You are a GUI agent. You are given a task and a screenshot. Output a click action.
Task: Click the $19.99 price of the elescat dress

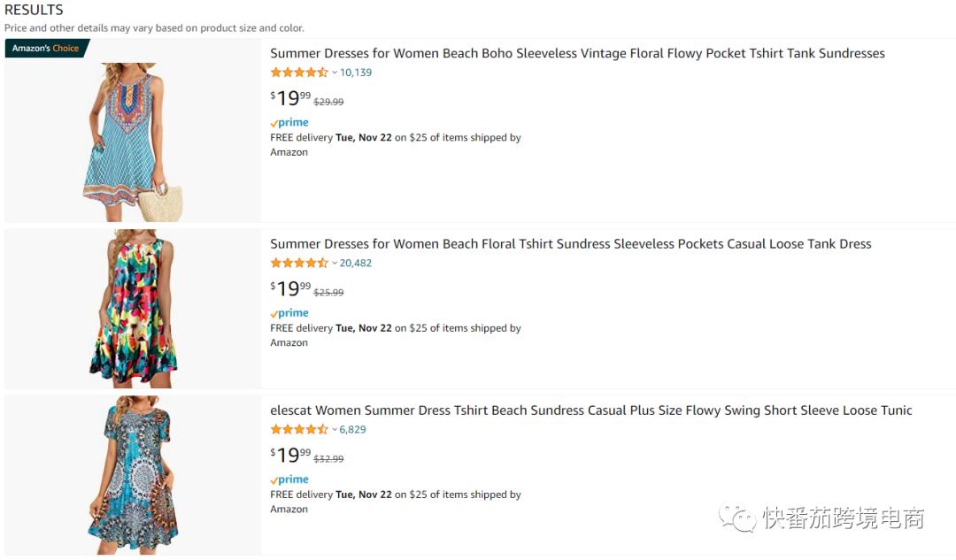point(290,456)
